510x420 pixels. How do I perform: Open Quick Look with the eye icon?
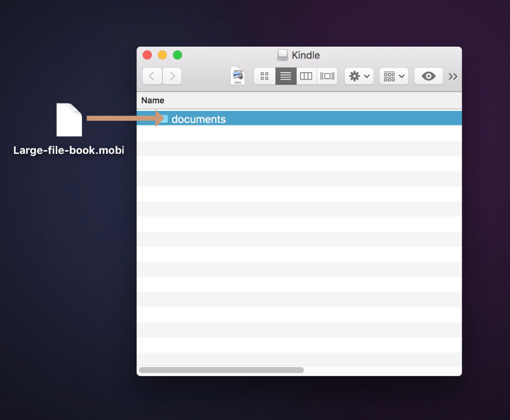point(427,76)
